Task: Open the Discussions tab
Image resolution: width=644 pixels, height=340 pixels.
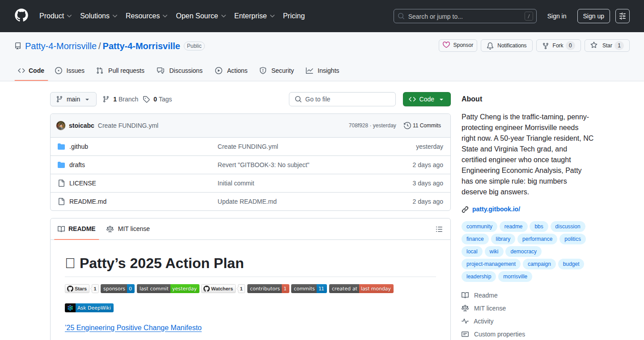Action: [180, 71]
